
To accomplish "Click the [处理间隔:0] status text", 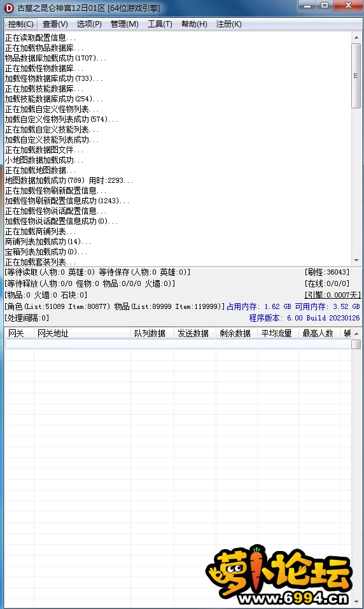I will [x=27, y=318].
